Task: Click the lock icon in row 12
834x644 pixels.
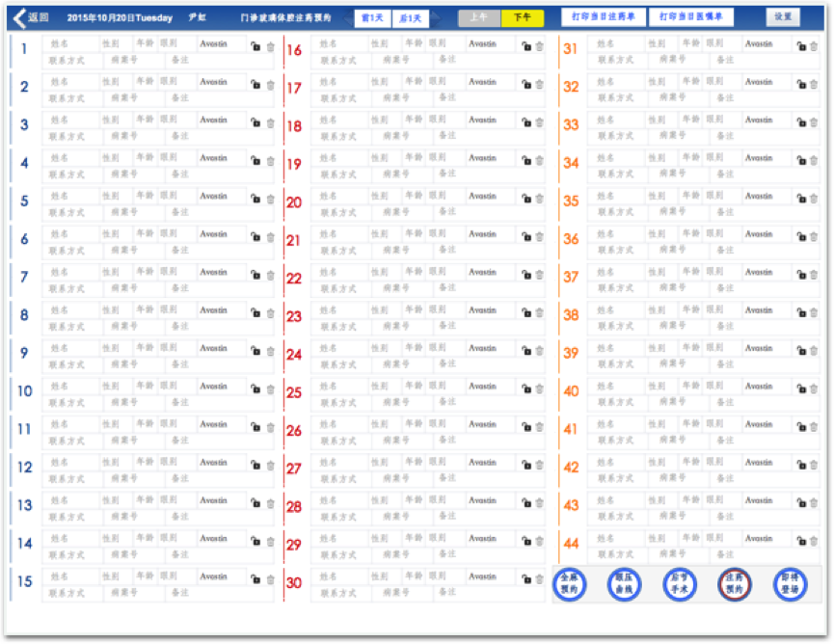Action: click(x=256, y=465)
